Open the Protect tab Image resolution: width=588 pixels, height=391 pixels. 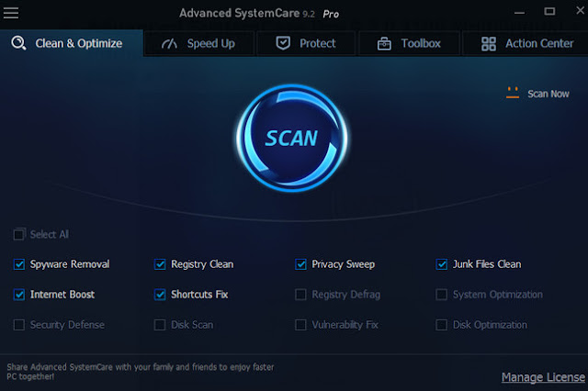tap(306, 43)
